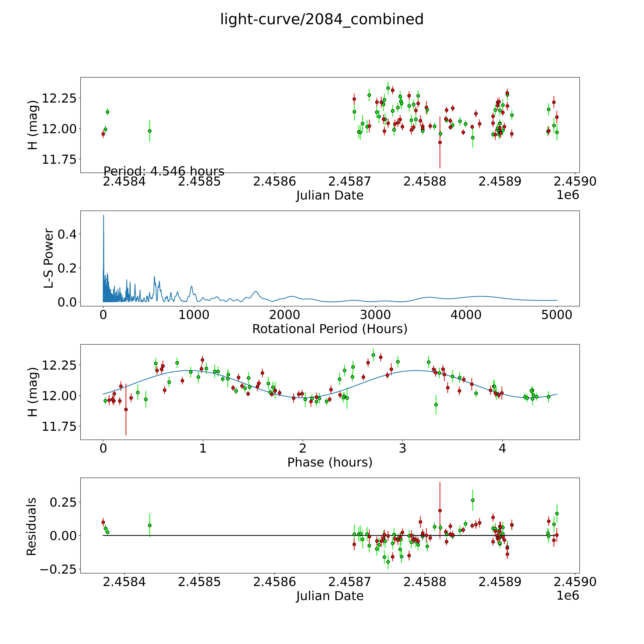The width and height of the screenshot is (644, 644).
Task: Click the 'H (mag)' label of the phase plot
Action: pyautogui.click(x=33, y=392)
